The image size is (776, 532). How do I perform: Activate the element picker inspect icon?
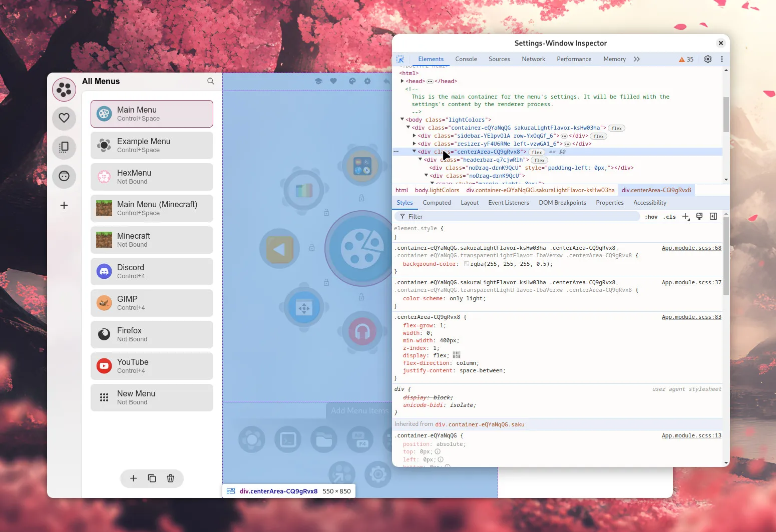click(400, 59)
